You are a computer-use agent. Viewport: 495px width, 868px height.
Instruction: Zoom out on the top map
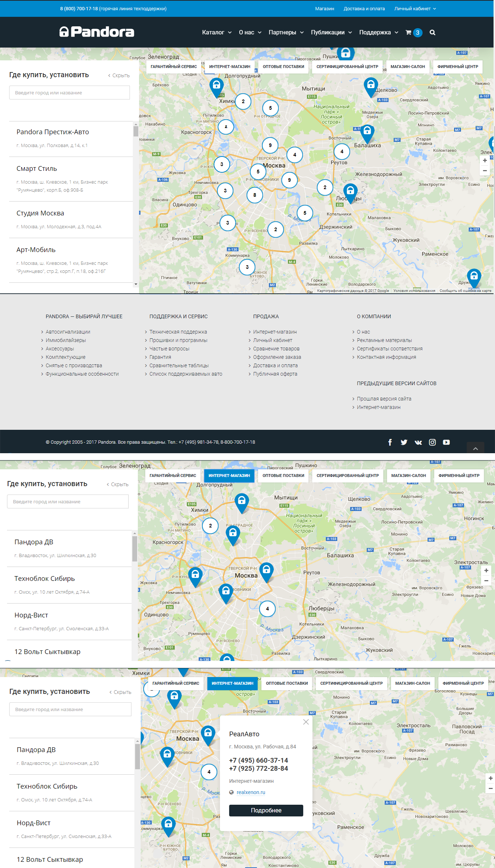pos(485,170)
